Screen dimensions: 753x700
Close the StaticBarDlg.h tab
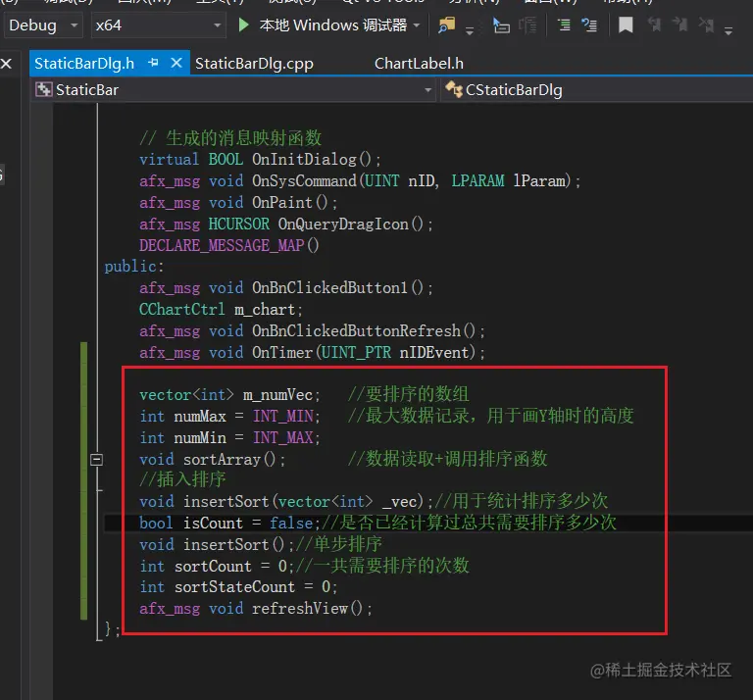[176, 63]
